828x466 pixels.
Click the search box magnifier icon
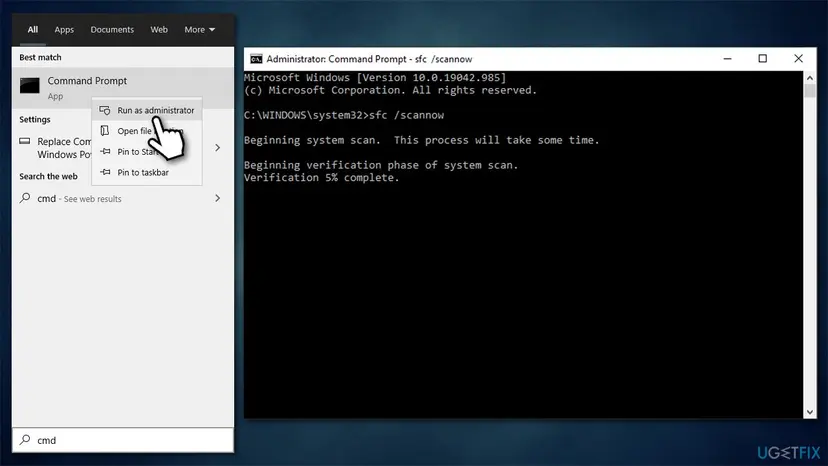[x=25, y=440]
